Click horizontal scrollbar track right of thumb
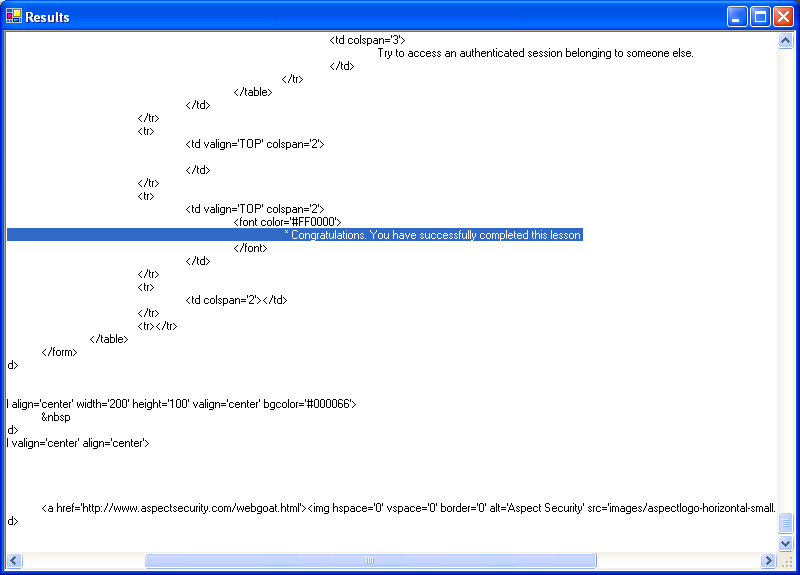 pos(680,561)
